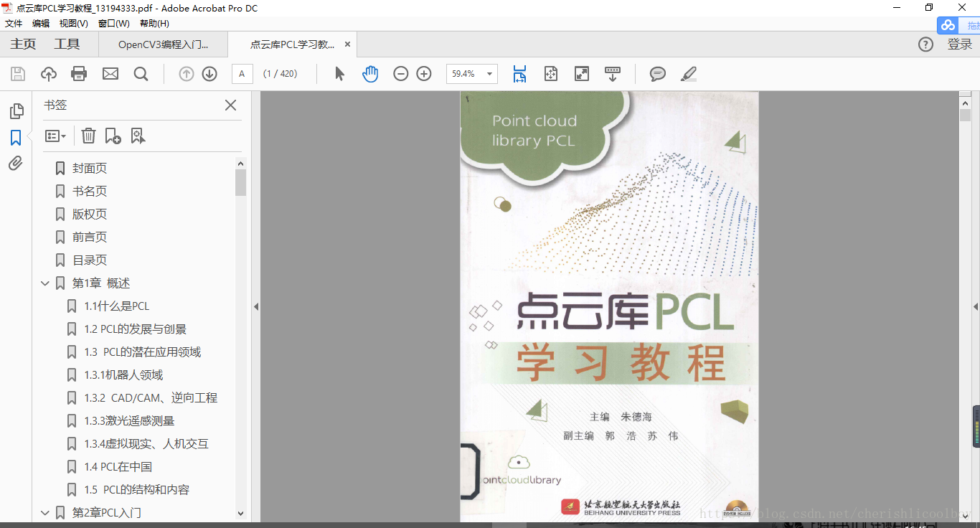The width and height of the screenshot is (980, 528).
Task: Click 登录 sign in
Action: coord(960,44)
